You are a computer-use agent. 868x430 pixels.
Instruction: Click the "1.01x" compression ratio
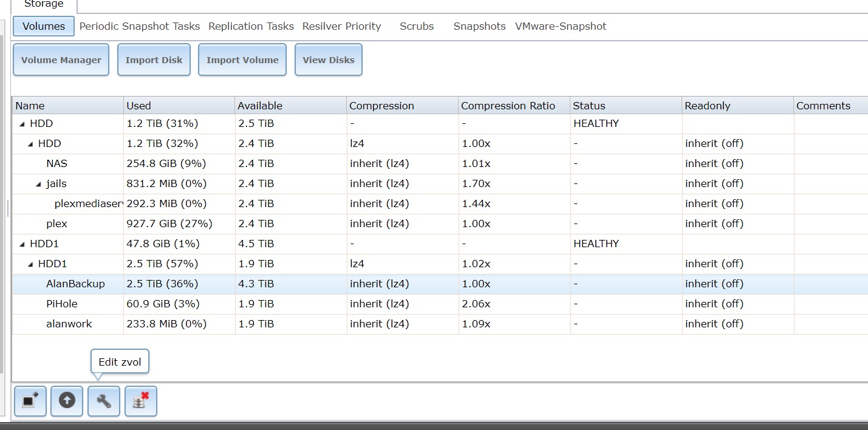(x=476, y=163)
